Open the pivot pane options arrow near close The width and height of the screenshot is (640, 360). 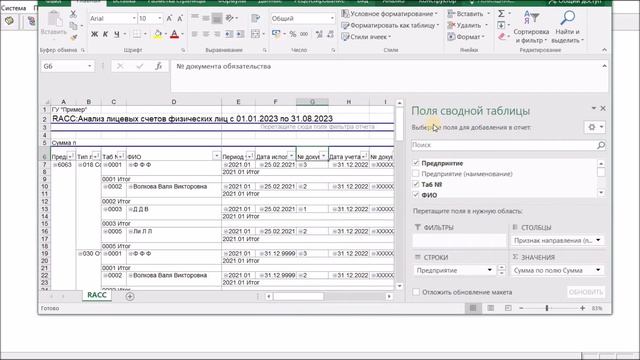click(594, 108)
